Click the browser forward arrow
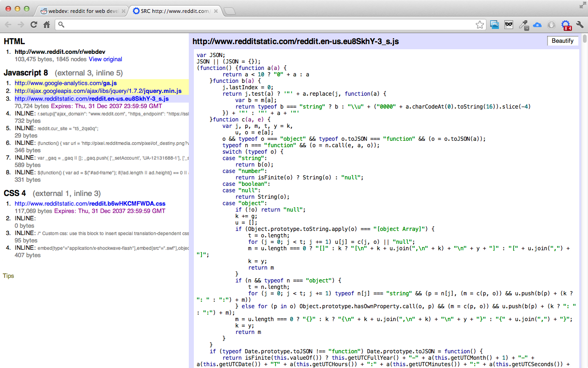 (21, 25)
